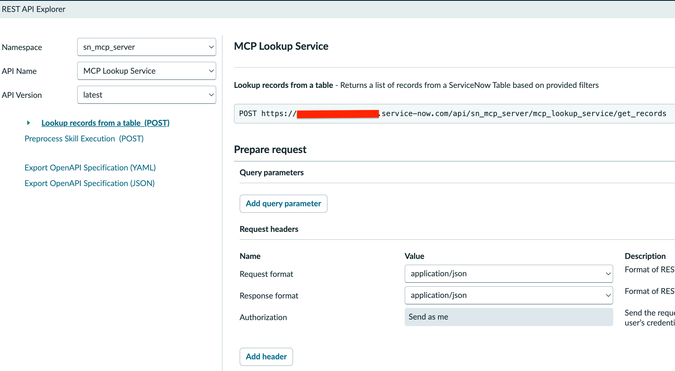Click the Response format row label
The width and height of the screenshot is (675, 371).
pos(269,296)
